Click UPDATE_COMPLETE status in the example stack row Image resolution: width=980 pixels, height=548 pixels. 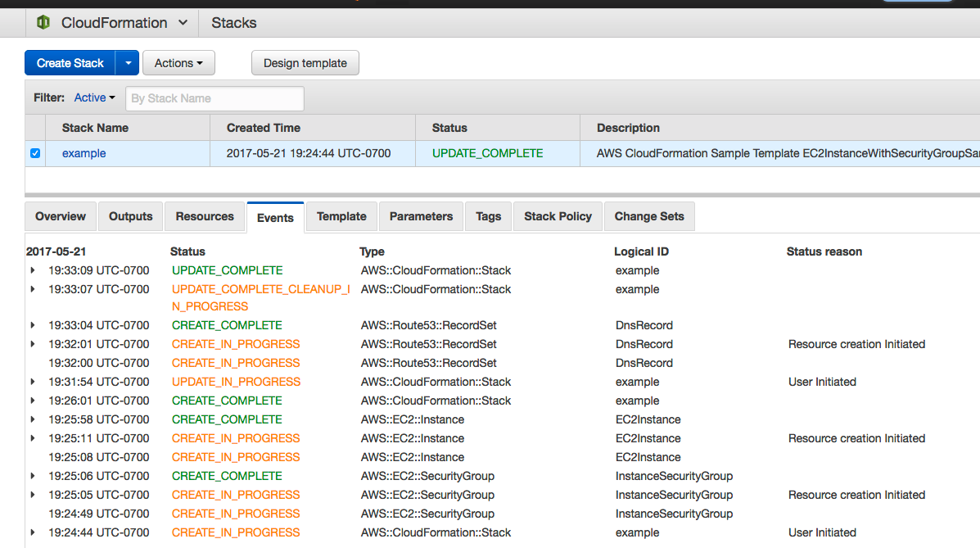487,153
